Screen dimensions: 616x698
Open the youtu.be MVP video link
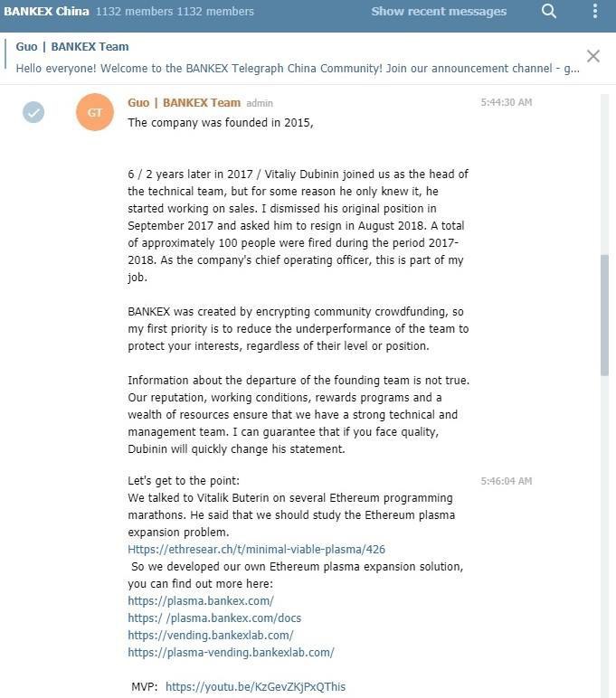click(255, 686)
